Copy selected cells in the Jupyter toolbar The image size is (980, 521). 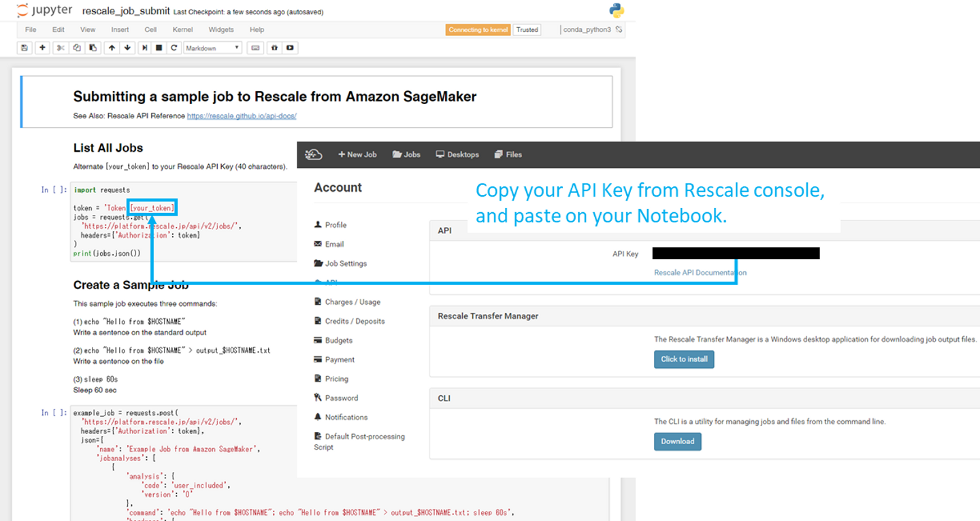click(x=77, y=48)
